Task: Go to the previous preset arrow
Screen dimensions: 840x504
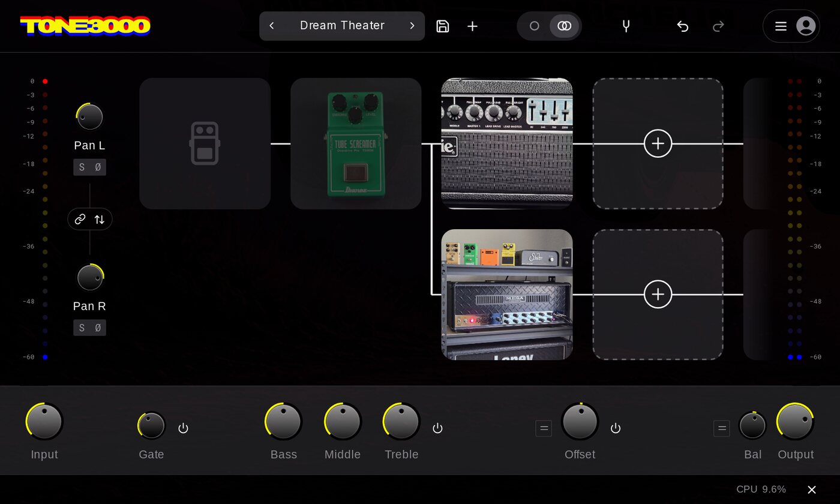Action: point(272,26)
